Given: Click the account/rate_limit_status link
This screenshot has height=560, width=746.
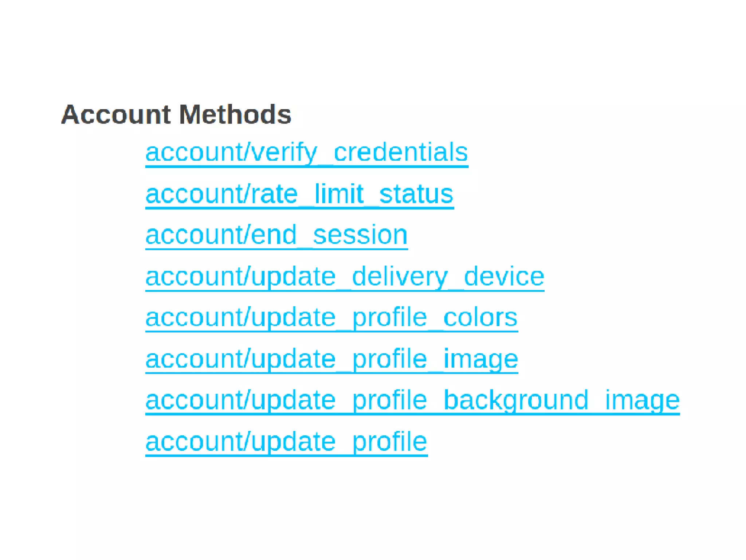Looking at the screenshot, I should coord(299,195).
